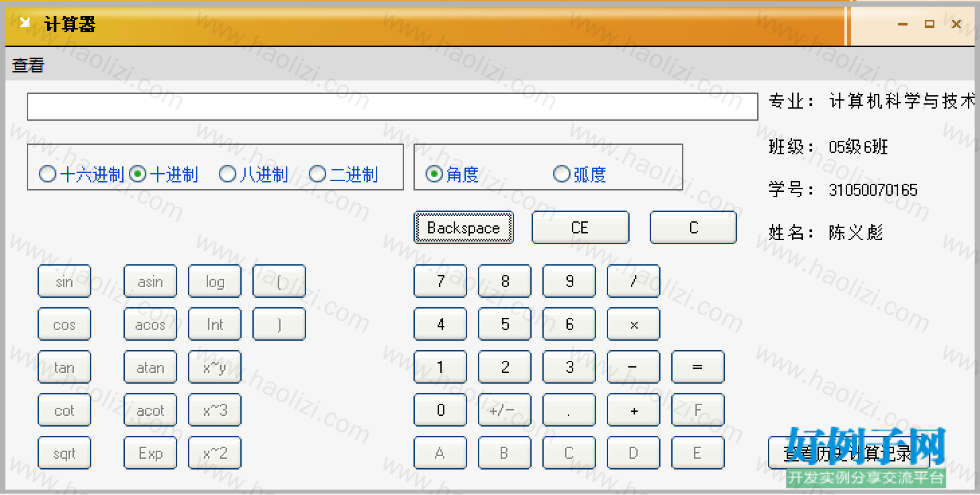Click the left parenthesis button

pyautogui.click(x=279, y=281)
